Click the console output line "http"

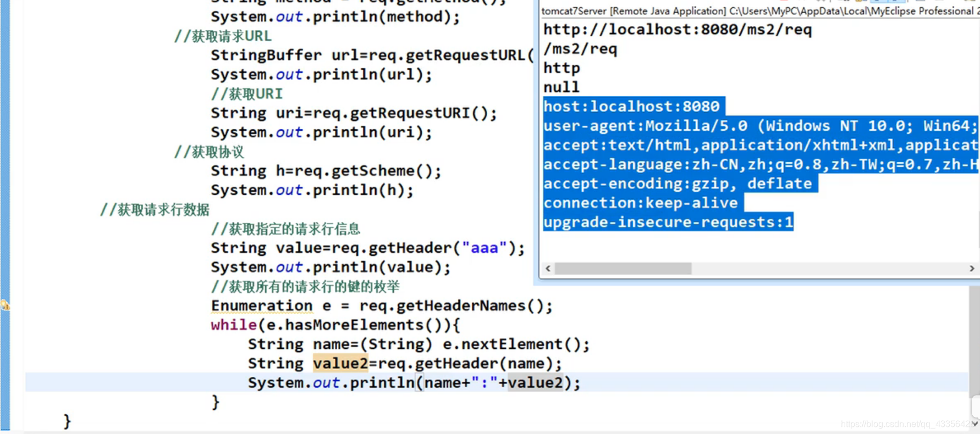click(x=561, y=68)
